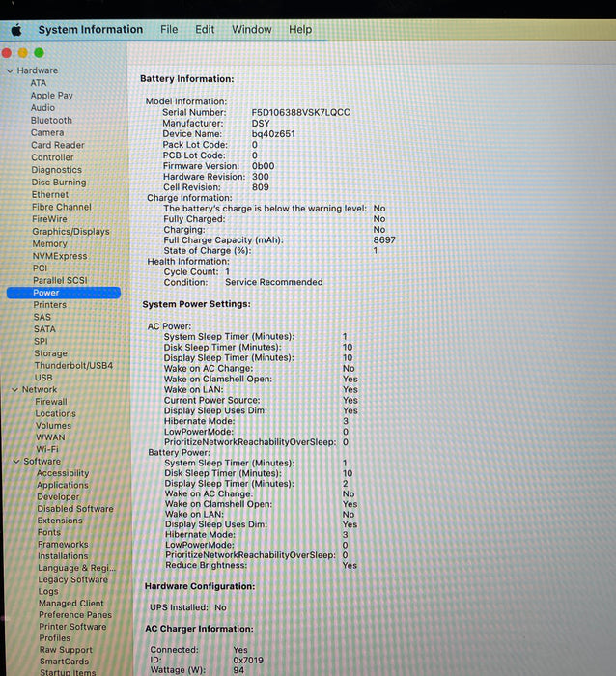Select Profiles under Software

tap(55, 638)
